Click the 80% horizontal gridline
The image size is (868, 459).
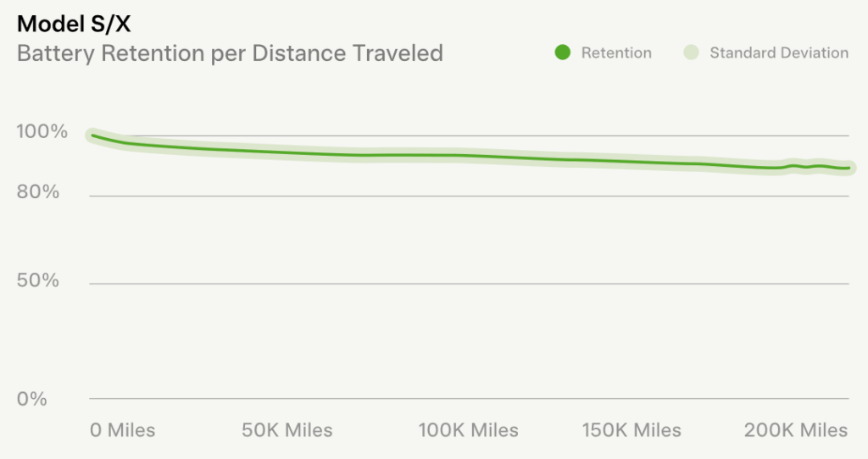click(x=468, y=196)
